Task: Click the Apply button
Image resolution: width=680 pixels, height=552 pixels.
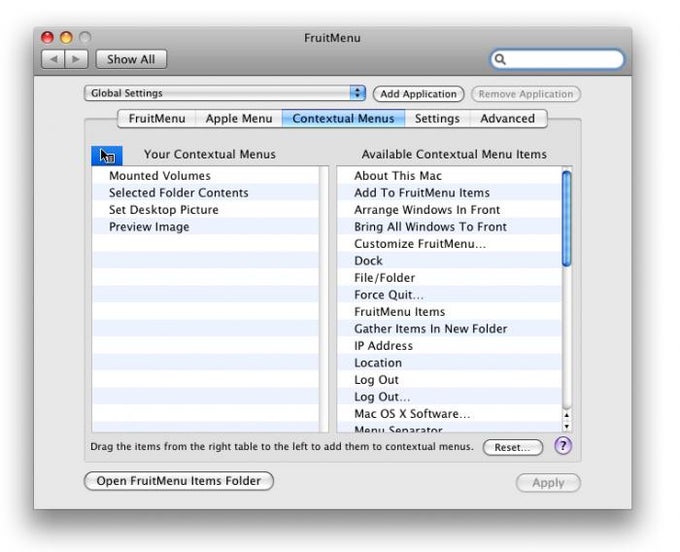Action: (x=548, y=483)
